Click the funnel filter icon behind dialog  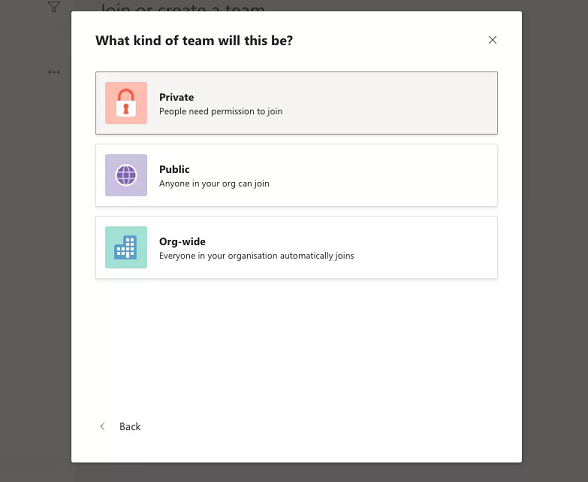(x=54, y=6)
